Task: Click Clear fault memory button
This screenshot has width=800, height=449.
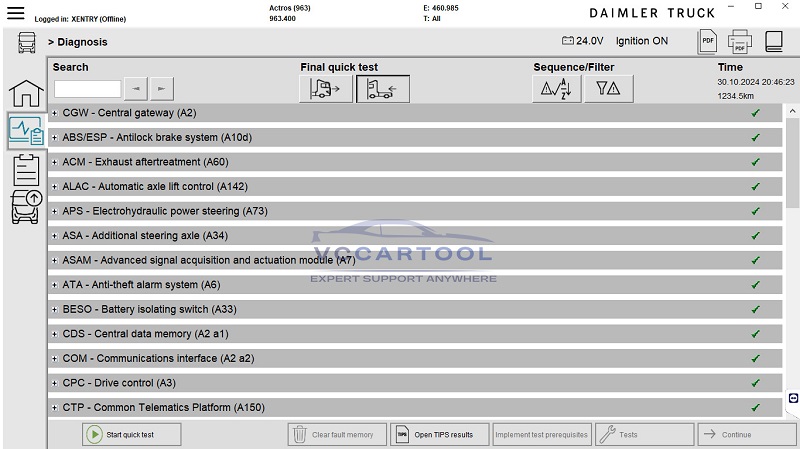Action: [x=337, y=435]
